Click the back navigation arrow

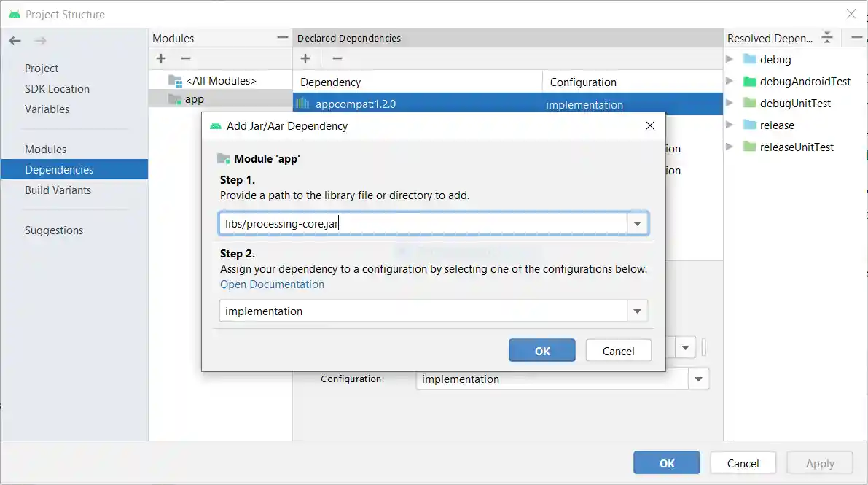point(15,41)
